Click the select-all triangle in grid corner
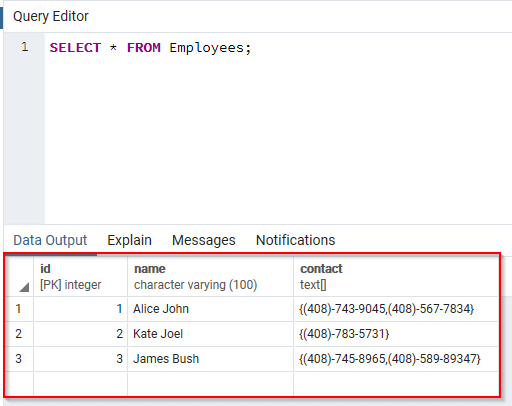Screen dimensions: 512x406 pos(24,287)
